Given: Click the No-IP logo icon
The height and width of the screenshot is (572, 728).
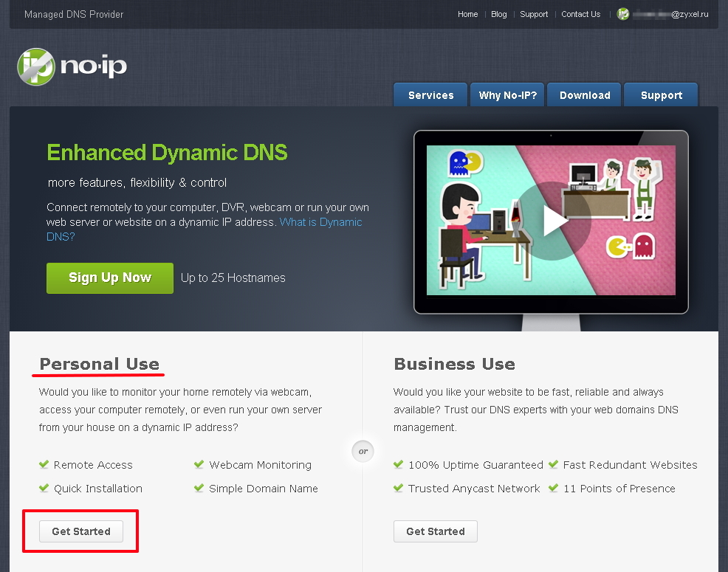Looking at the screenshot, I should pyautogui.click(x=36, y=66).
